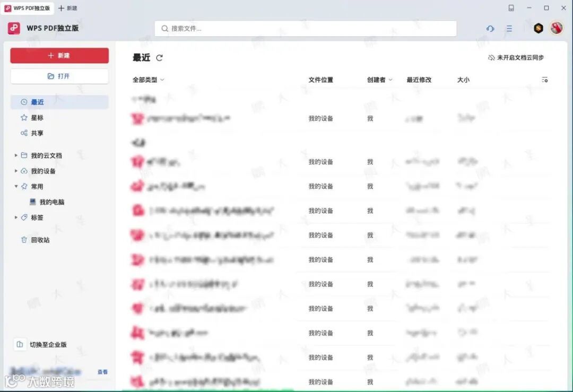Click the WPS PDF logo icon in header
573x392 pixels.
point(14,28)
